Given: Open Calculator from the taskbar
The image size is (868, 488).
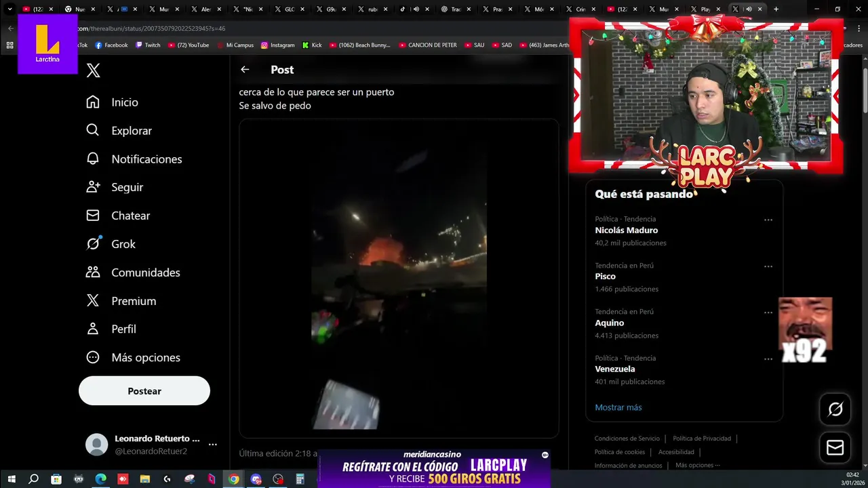Looking at the screenshot, I should tap(300, 479).
